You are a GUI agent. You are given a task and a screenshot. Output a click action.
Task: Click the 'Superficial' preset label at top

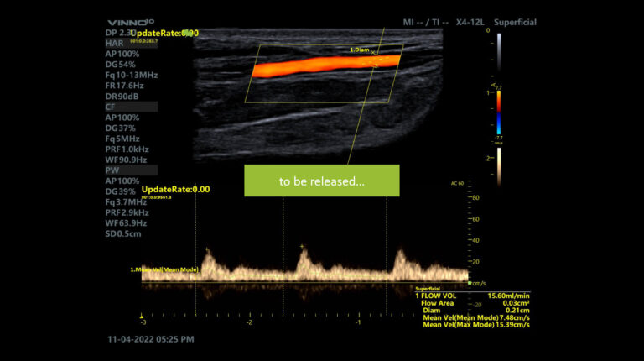coord(515,22)
